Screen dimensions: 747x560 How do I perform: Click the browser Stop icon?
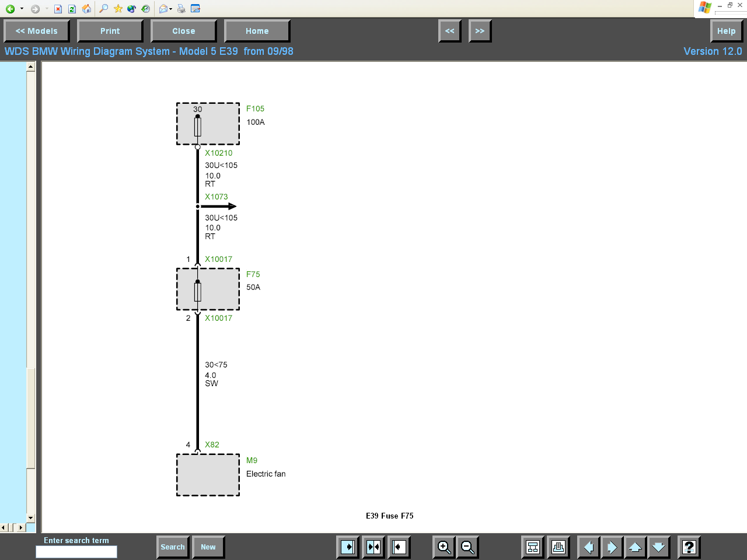click(x=58, y=9)
